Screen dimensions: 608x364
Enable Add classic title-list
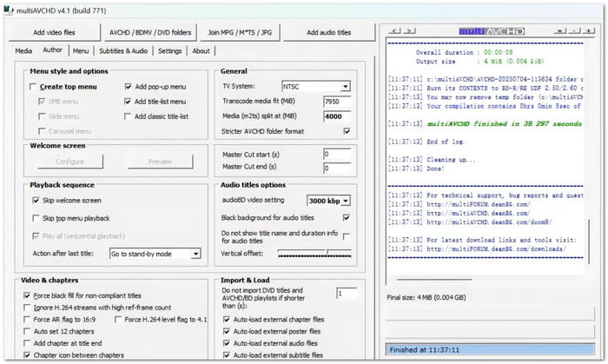coord(128,116)
